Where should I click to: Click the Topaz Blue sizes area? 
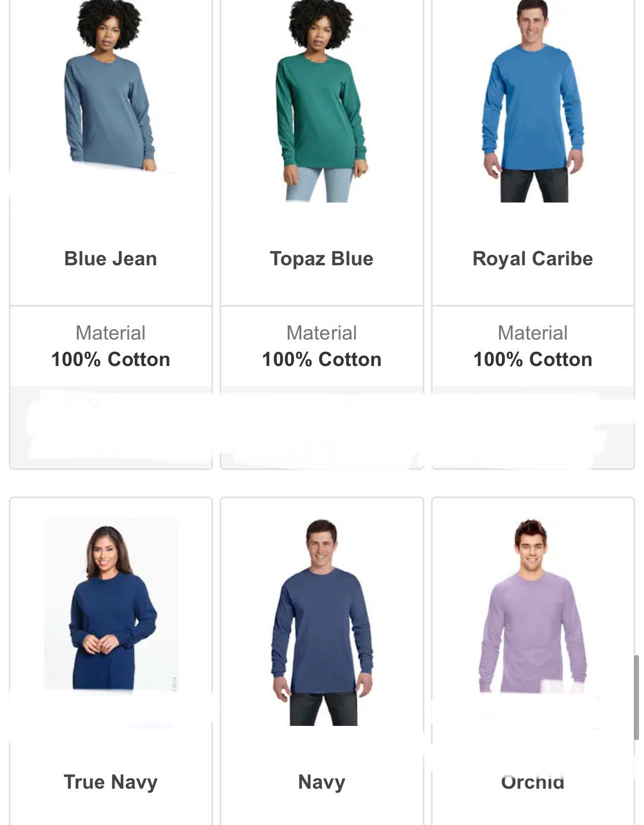point(322,427)
